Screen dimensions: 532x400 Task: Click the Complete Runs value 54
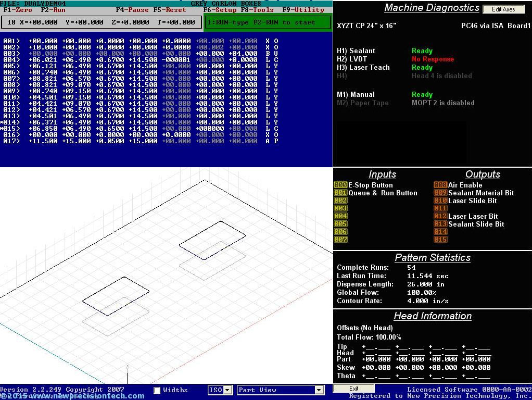(411, 268)
